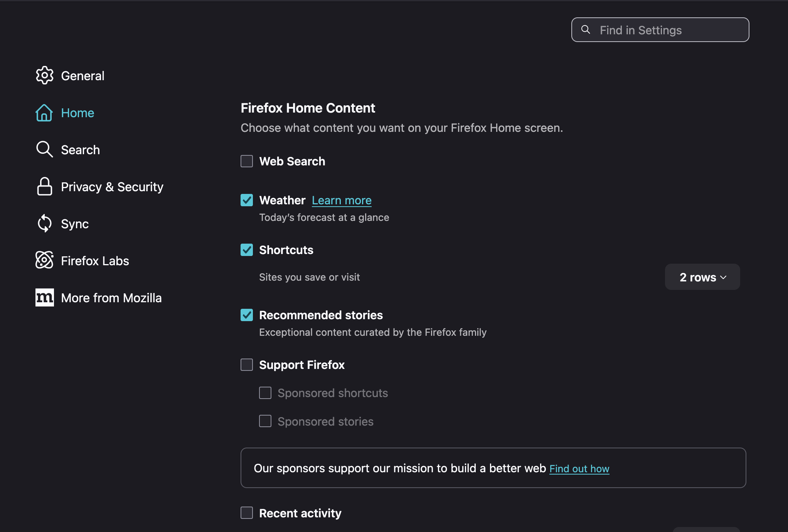Uncheck the Weather checkbox
The image size is (788, 532).
point(247,200)
